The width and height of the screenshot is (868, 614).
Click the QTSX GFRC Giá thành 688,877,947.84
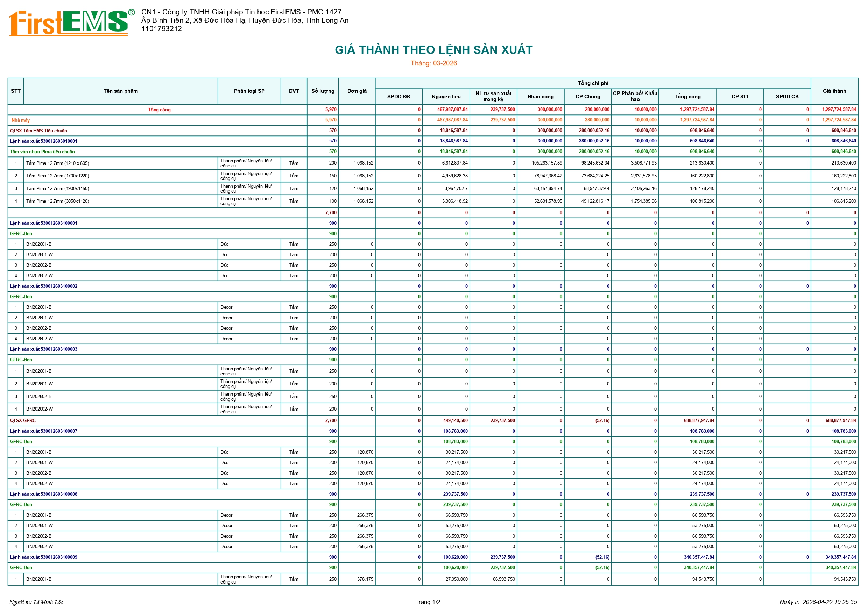click(841, 421)
